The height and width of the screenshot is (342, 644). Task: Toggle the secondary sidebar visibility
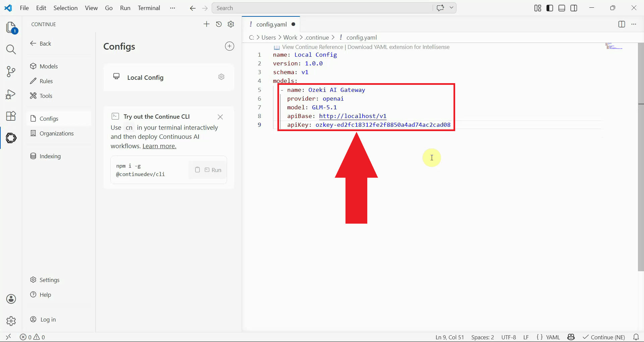coord(574,8)
